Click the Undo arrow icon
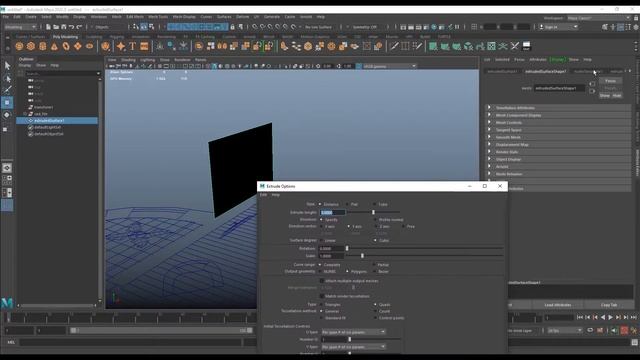This screenshot has height=360, width=640. 71,27
